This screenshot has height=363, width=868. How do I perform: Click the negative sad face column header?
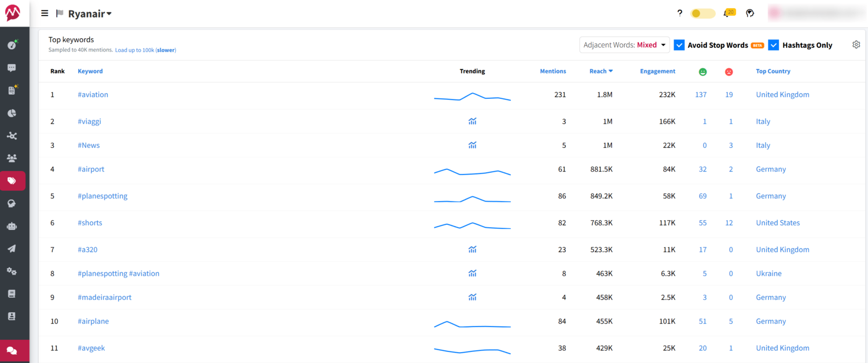pos(729,72)
